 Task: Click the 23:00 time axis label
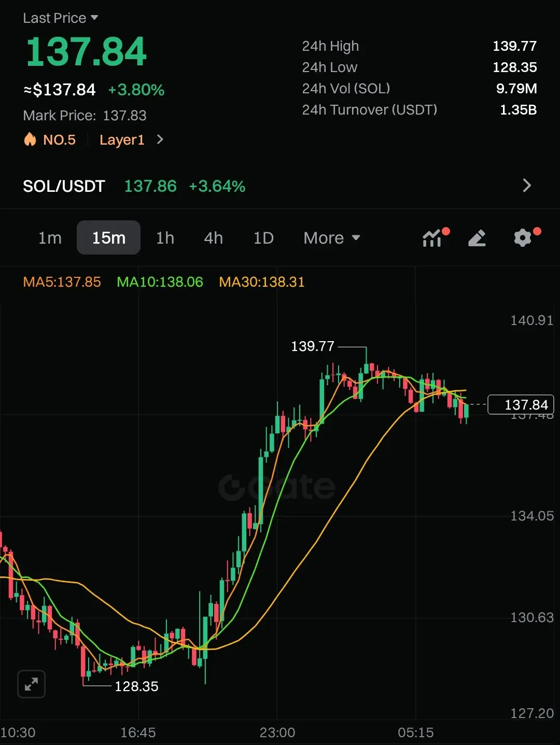277,733
